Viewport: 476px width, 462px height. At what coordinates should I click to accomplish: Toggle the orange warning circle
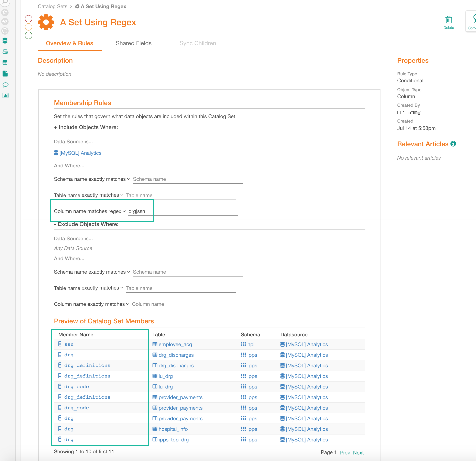coord(29,27)
